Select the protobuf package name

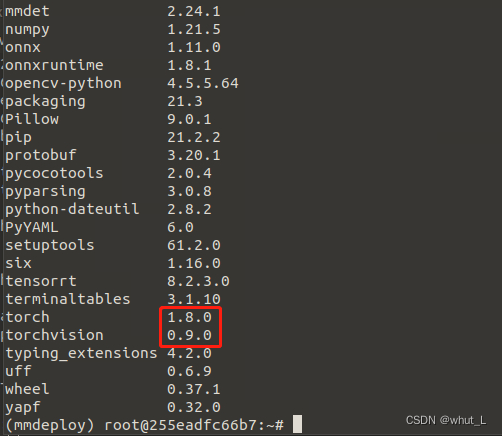pos(41,156)
